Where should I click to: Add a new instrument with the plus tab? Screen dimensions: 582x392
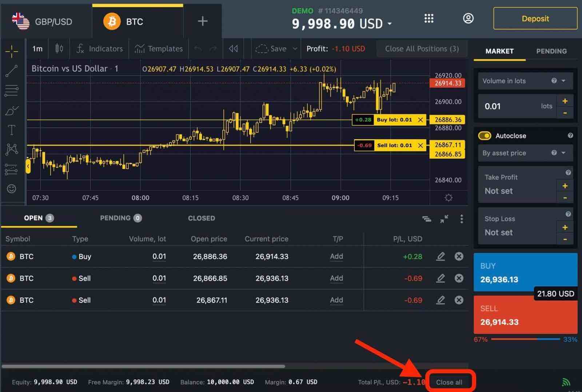[202, 21]
